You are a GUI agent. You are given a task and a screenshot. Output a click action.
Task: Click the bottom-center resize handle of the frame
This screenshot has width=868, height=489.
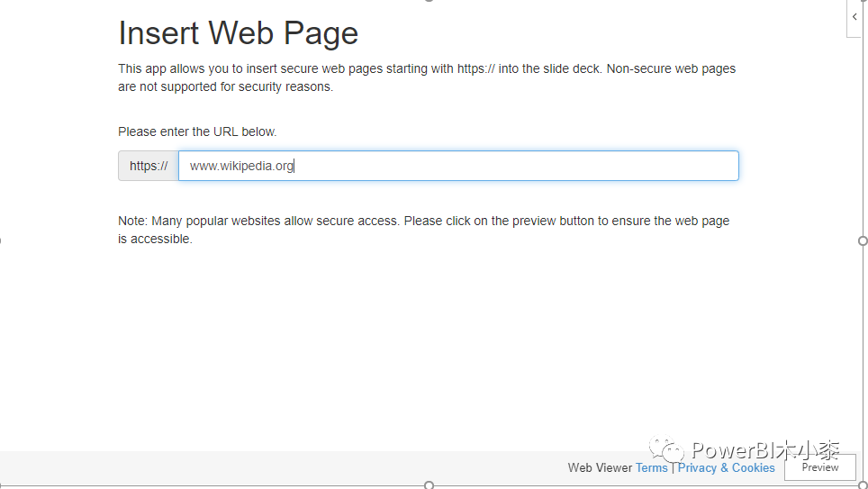tap(429, 485)
